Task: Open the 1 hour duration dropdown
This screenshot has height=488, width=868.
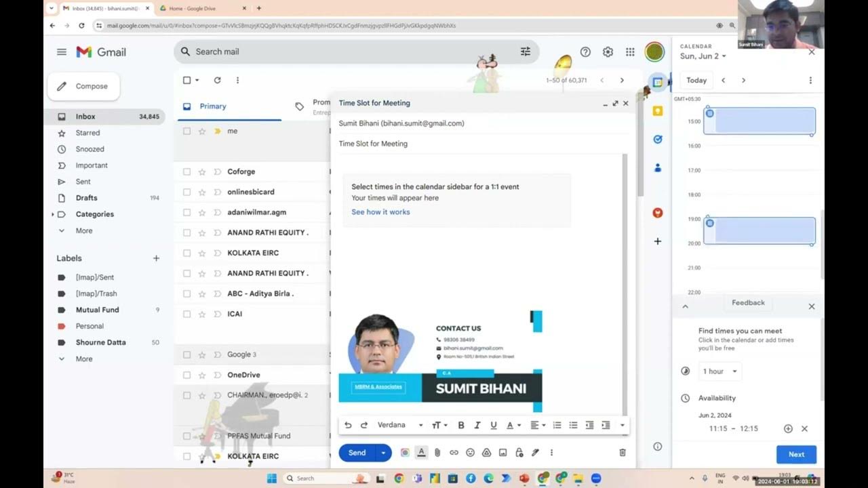Action: pos(719,371)
